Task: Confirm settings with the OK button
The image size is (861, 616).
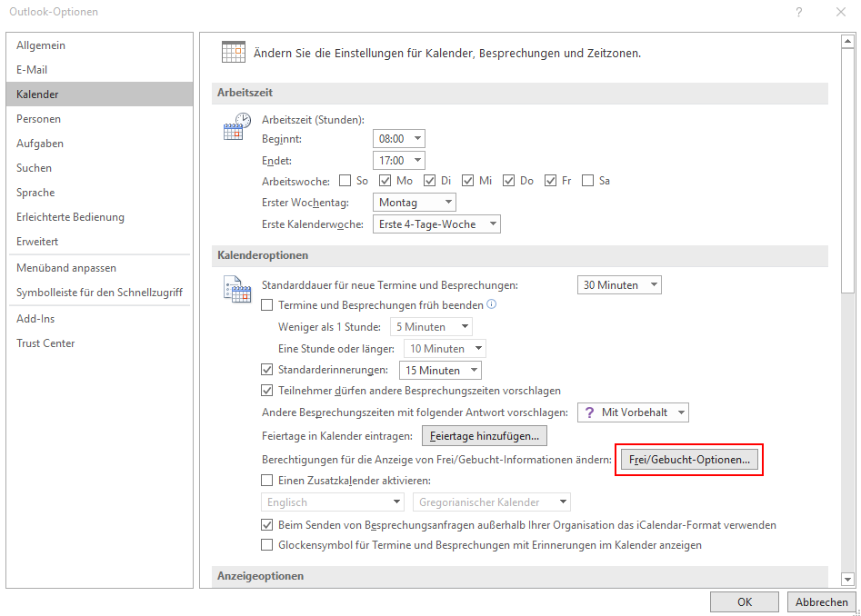Action: pos(745,601)
